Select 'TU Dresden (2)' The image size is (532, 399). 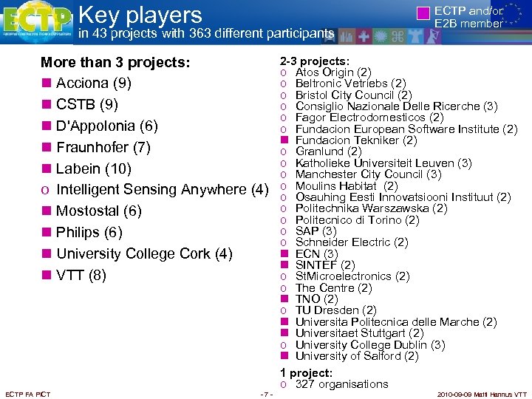coord(336,310)
